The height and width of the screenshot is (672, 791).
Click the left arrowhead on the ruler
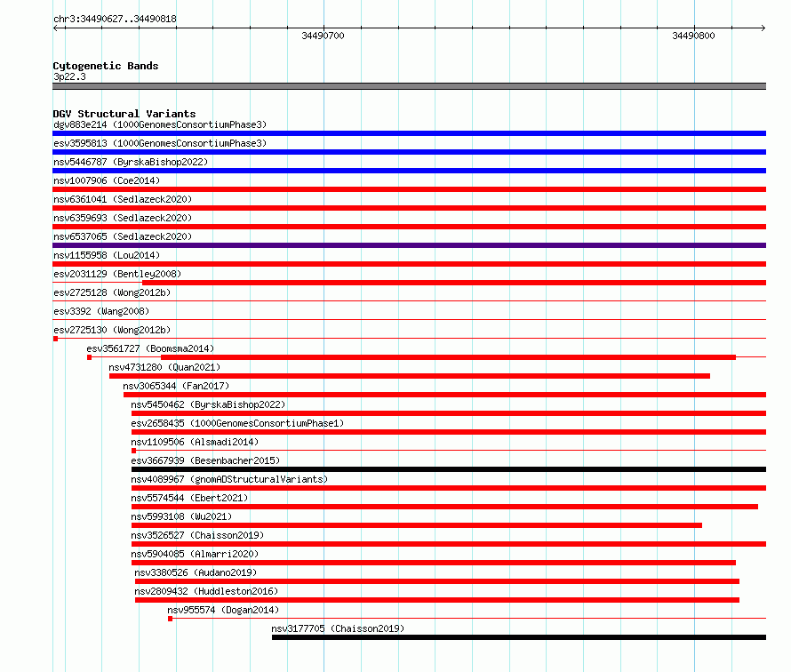(x=56, y=28)
